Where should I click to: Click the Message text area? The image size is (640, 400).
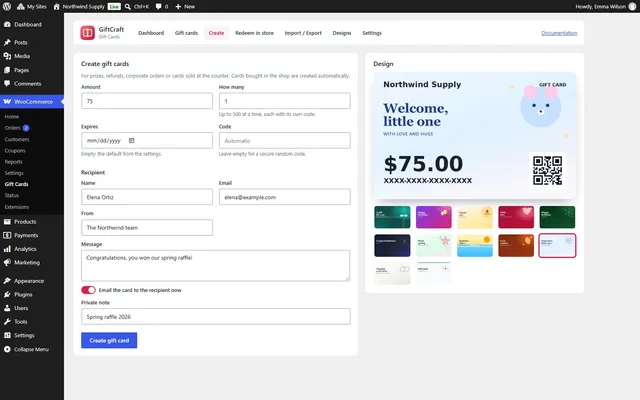coord(216,266)
